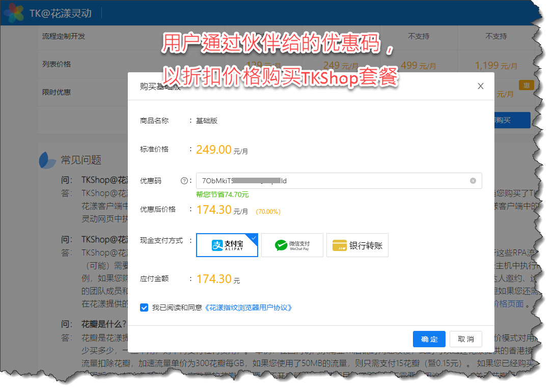Click the 常见问题 section leaf icon
Viewport: 554px width, 392px height.
point(47,160)
